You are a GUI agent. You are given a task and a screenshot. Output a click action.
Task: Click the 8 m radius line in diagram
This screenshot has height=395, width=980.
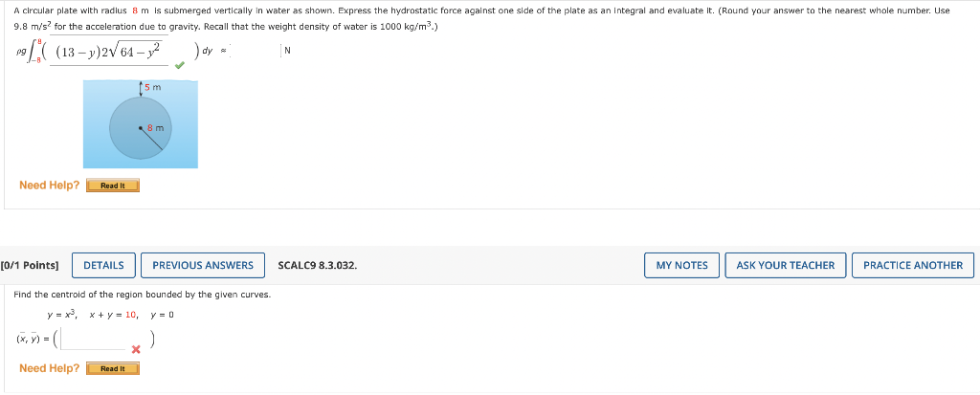pyautogui.click(x=152, y=139)
